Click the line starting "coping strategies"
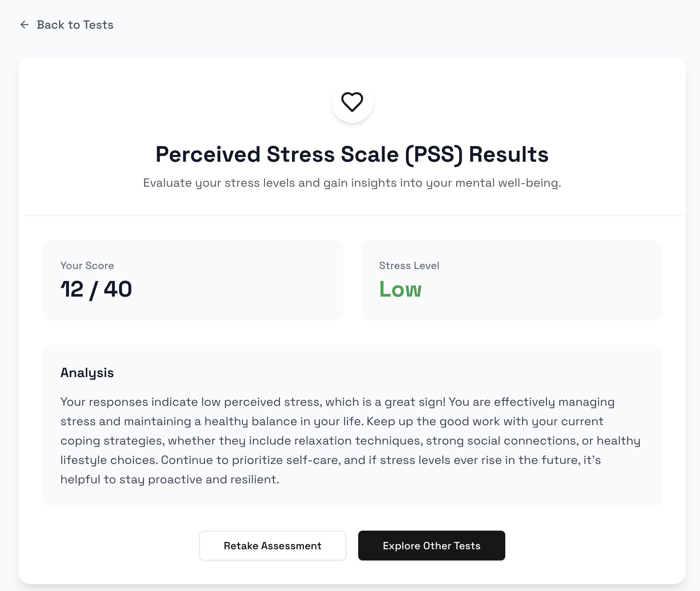Screen dimensions: 700x591 point(350,441)
